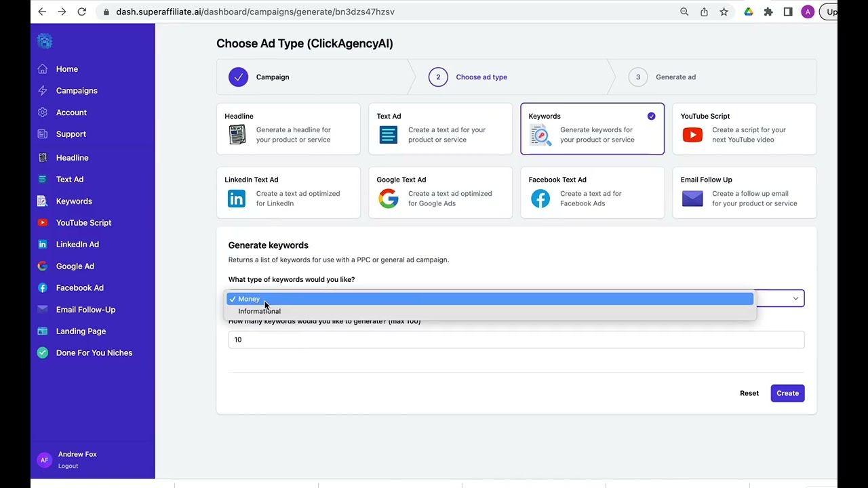
Task: Click Logout link under Andrew Fox
Action: [x=68, y=466]
